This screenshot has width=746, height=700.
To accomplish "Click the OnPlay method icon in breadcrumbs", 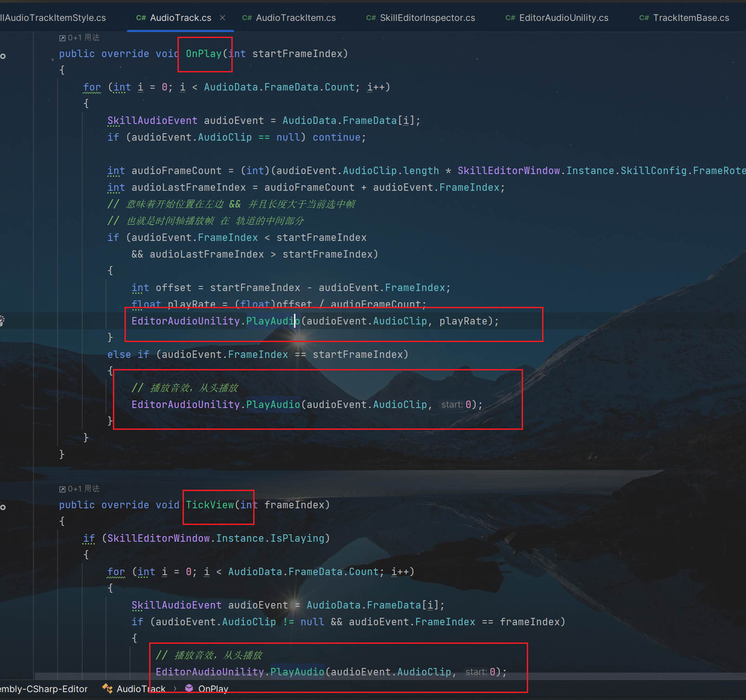I will (x=189, y=688).
